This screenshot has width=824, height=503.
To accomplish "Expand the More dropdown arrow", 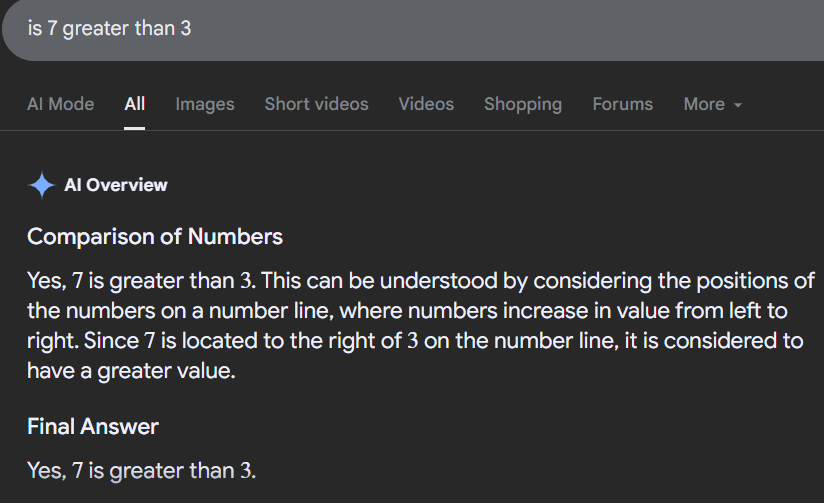I will (x=738, y=105).
